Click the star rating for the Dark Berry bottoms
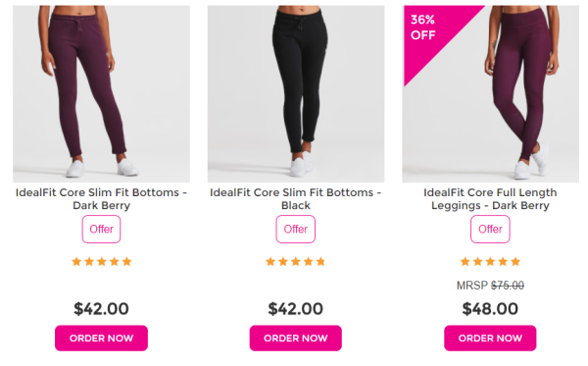 (x=102, y=262)
